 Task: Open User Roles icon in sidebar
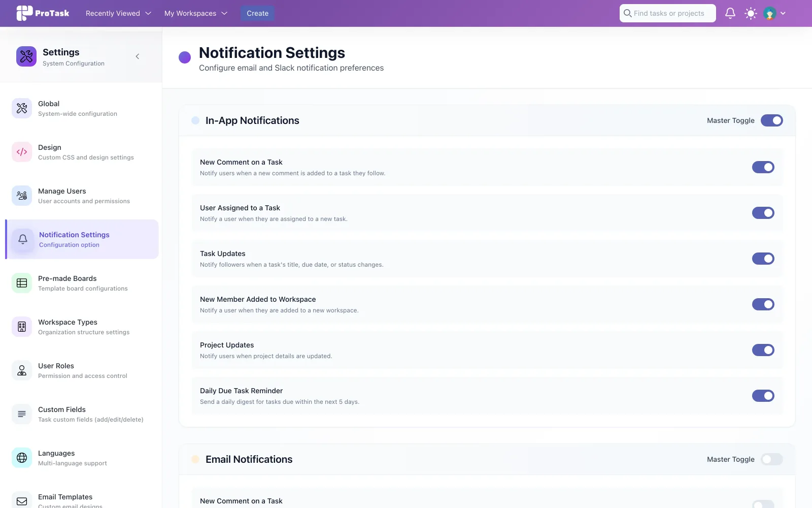tap(22, 370)
